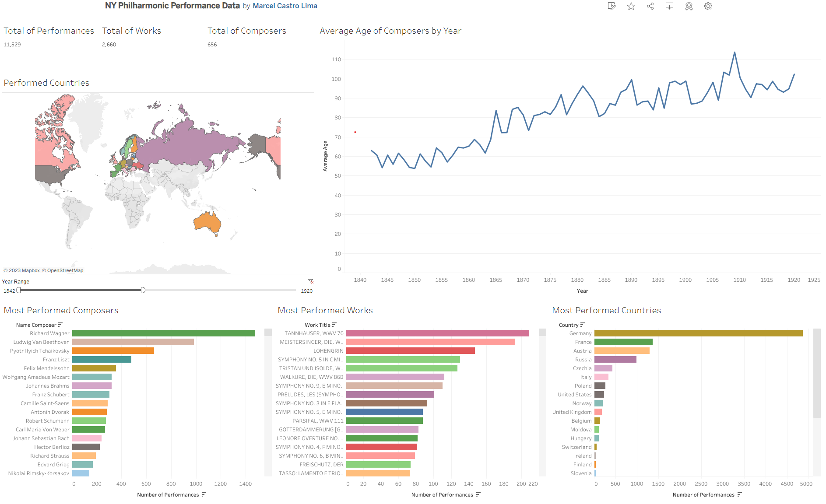
Task: Click the download viz icon
Action: (669, 6)
